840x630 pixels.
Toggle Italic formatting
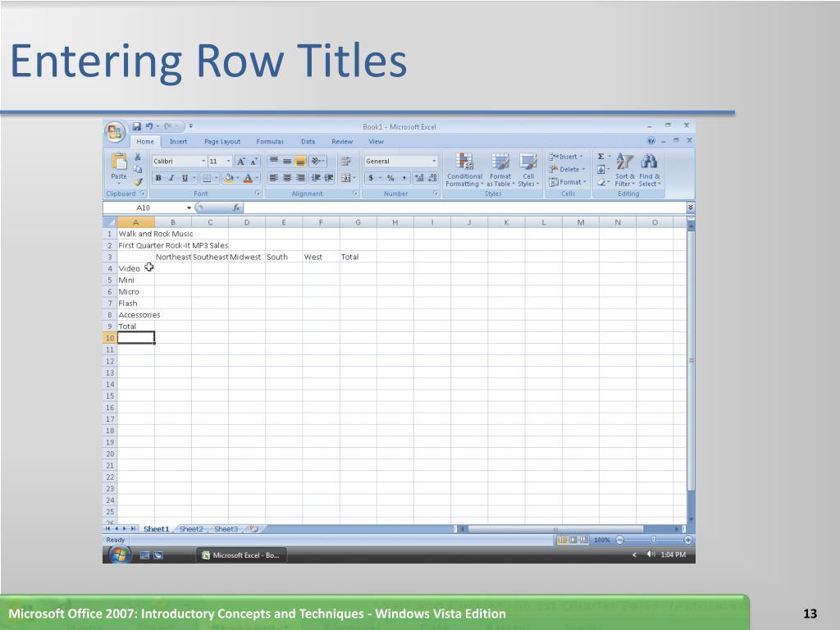tap(171, 178)
